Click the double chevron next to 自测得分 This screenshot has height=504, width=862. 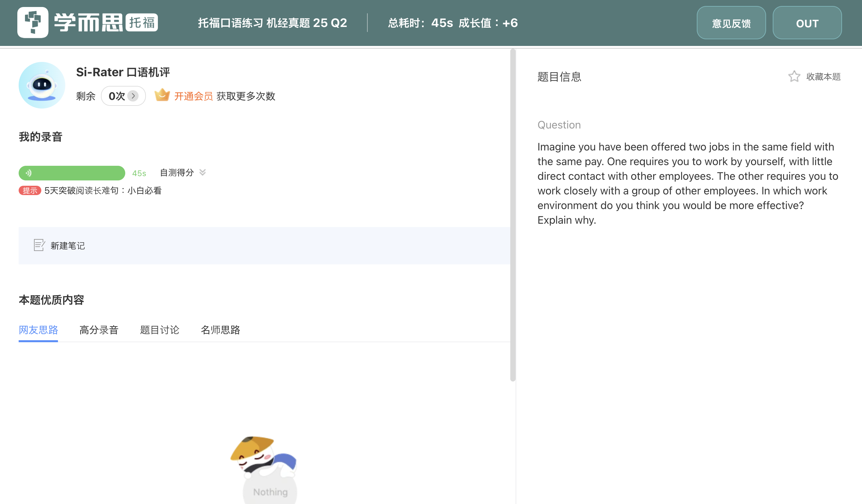click(203, 172)
